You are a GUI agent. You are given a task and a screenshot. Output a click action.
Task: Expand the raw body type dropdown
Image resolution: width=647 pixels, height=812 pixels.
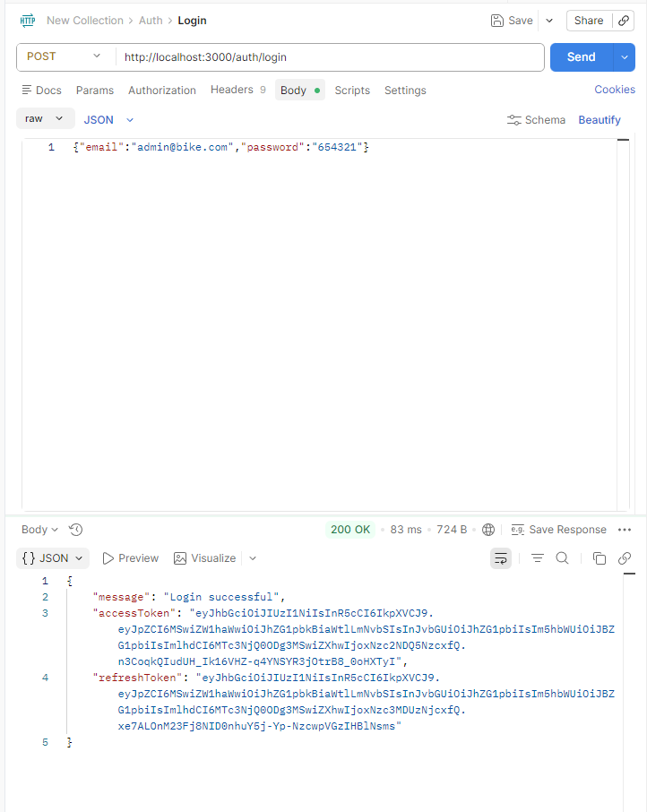click(x=45, y=119)
